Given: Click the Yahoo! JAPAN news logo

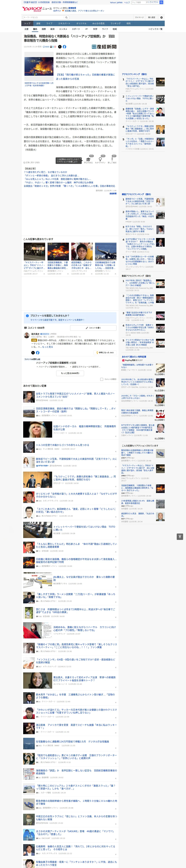Looking at the screenshot, I should [x=37, y=9].
